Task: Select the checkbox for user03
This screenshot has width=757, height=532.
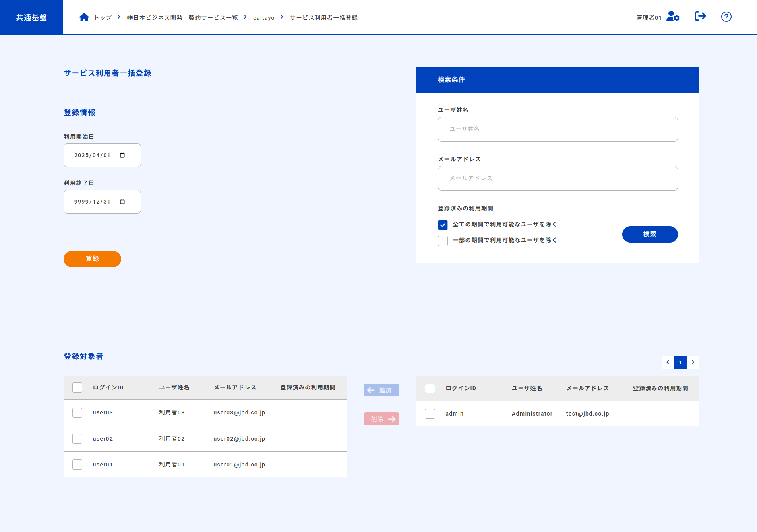Action: tap(77, 412)
